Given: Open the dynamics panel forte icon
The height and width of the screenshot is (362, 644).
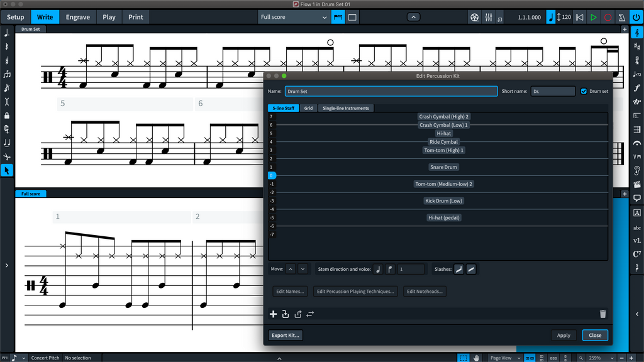Looking at the screenshot, I should point(637,88).
